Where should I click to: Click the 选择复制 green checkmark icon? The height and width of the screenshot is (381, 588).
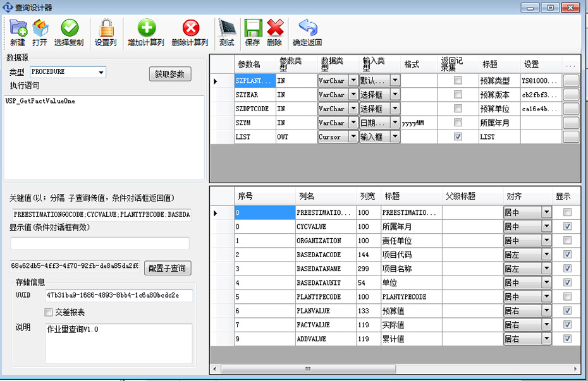(x=69, y=28)
